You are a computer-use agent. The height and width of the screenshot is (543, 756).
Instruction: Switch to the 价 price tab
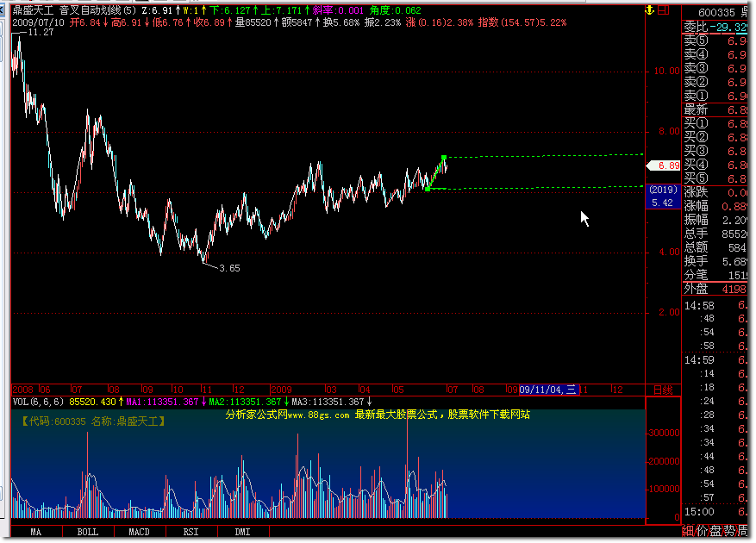tap(702, 531)
